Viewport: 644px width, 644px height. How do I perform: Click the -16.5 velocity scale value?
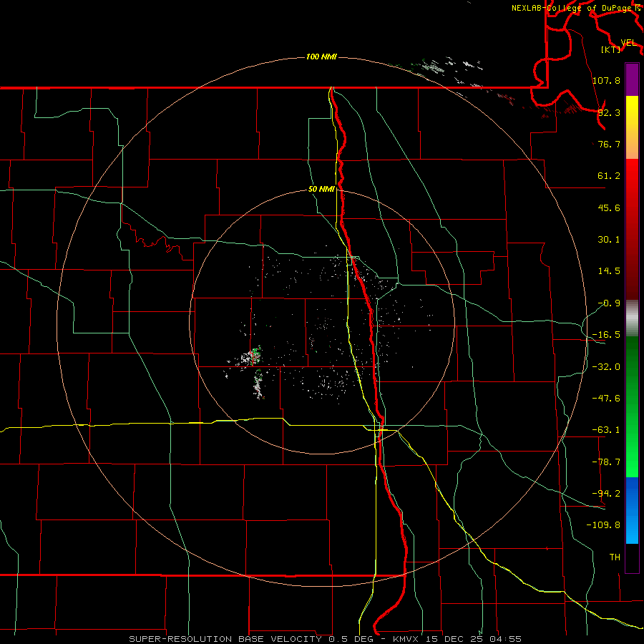(x=606, y=335)
